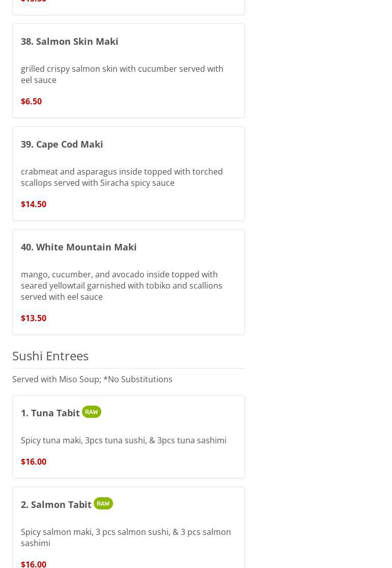Click the $6.50 price of Salmon Skin Maki
This screenshot has height=568, width=392.
coord(31,101)
